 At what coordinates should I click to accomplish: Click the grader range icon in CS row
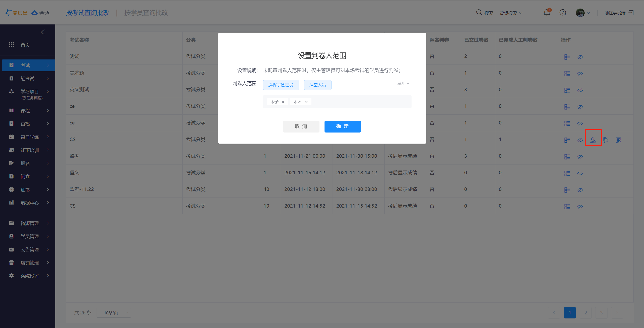(x=593, y=140)
